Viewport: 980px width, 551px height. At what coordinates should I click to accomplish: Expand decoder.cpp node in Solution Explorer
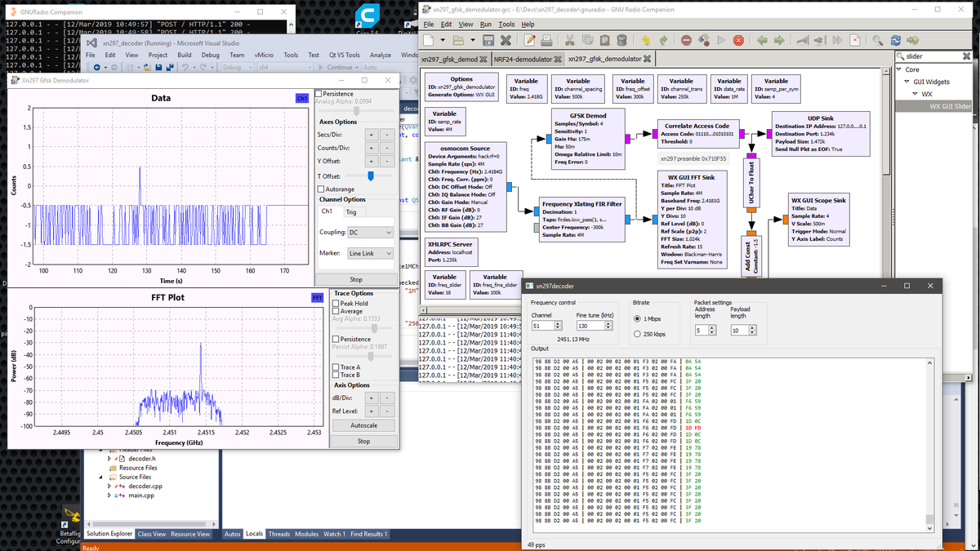point(110,486)
